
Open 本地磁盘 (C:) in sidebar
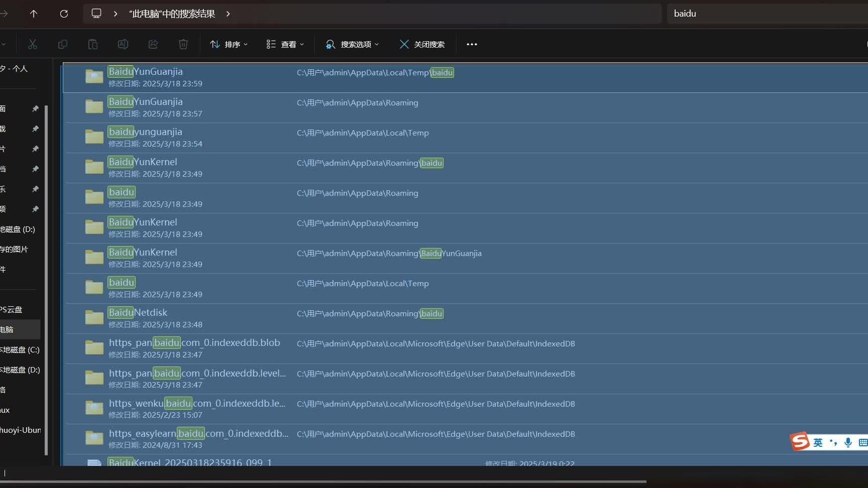[20, 350]
